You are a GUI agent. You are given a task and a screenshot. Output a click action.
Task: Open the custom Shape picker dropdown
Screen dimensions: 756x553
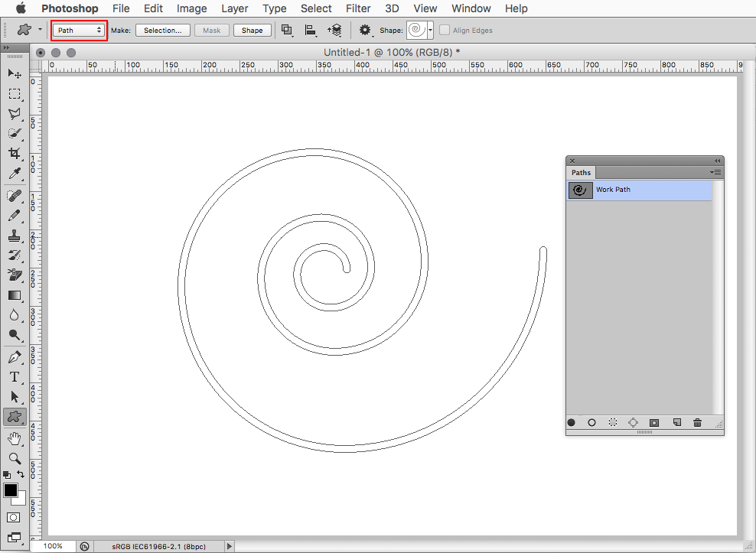430,31
